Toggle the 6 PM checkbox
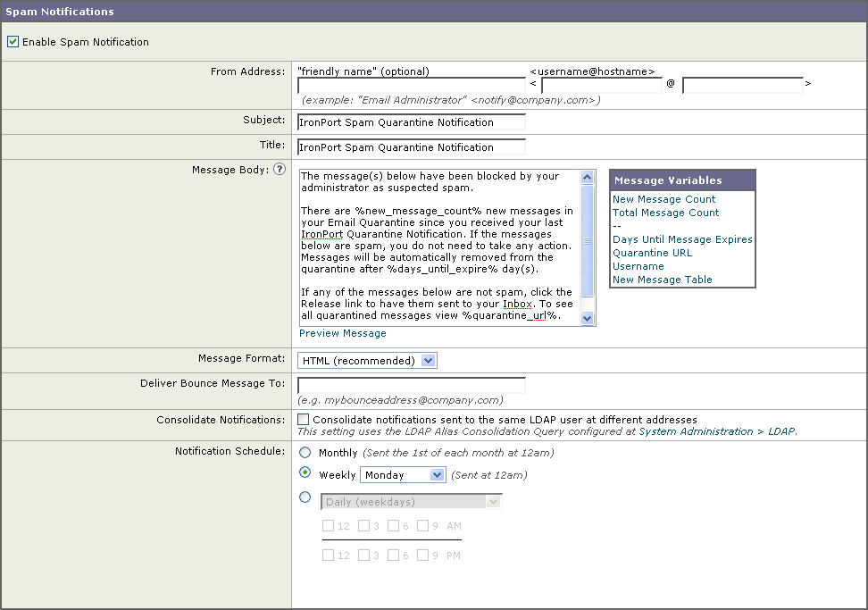 pos(394,555)
